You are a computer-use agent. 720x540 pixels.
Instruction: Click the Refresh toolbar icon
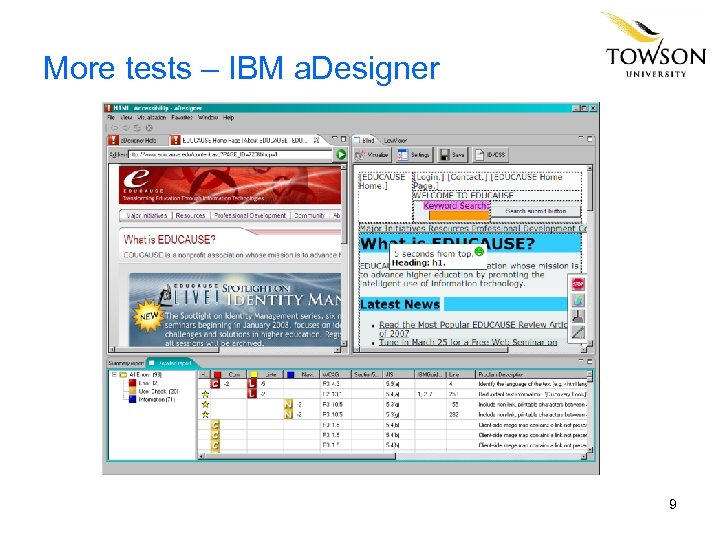click(x=137, y=128)
